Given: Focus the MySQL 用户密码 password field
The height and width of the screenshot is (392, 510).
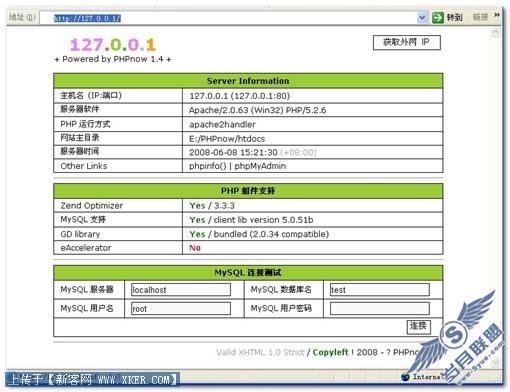Looking at the screenshot, I should (380, 309).
